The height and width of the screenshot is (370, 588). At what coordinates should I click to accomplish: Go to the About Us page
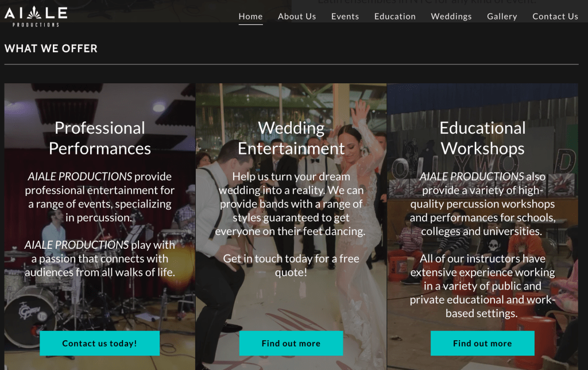coord(297,17)
